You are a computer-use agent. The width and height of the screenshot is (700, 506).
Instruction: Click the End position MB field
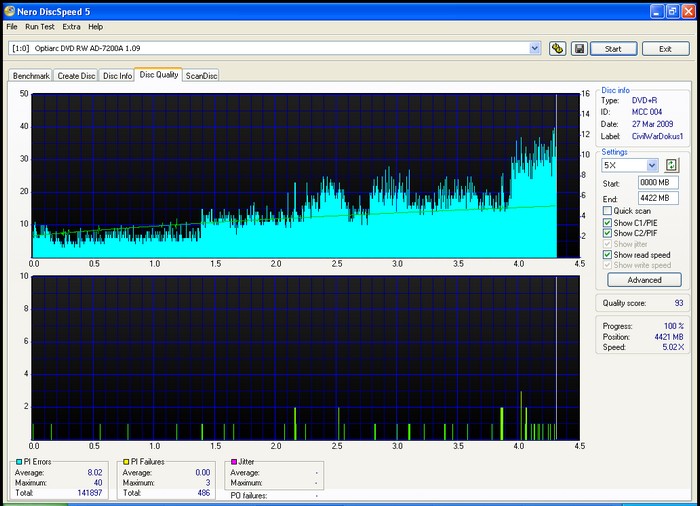click(x=659, y=198)
